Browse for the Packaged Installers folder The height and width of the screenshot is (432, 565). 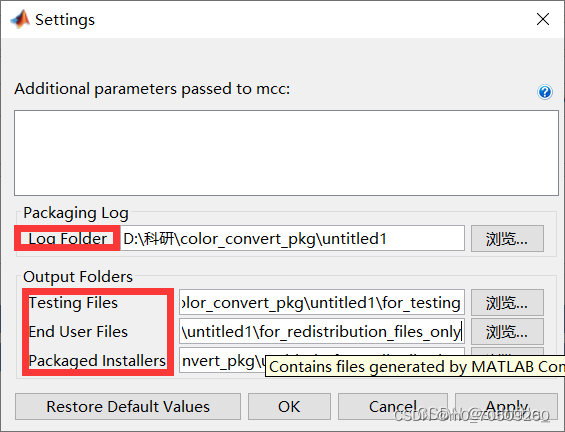507,351
